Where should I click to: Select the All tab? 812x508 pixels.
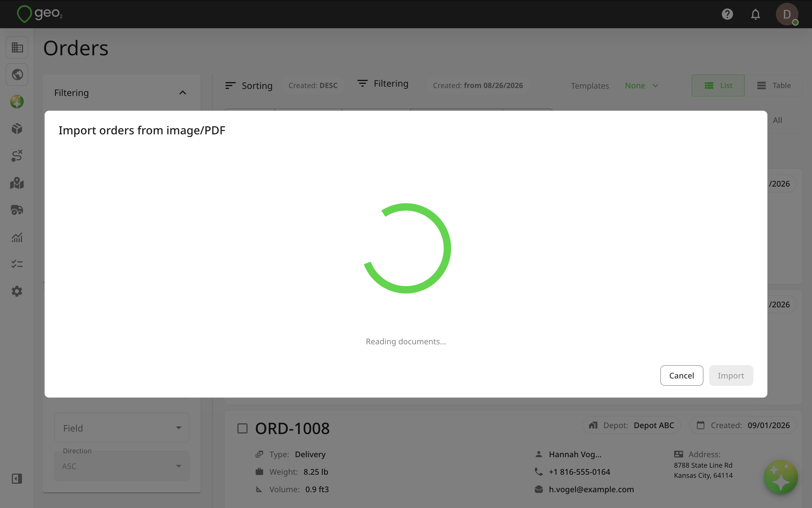click(777, 120)
